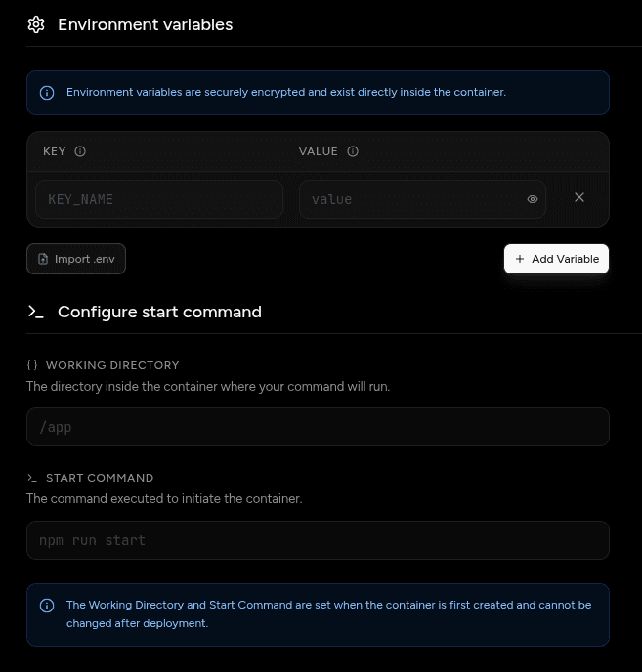Remove variable row with X icon
Image resolution: width=642 pixels, height=672 pixels.
point(579,197)
